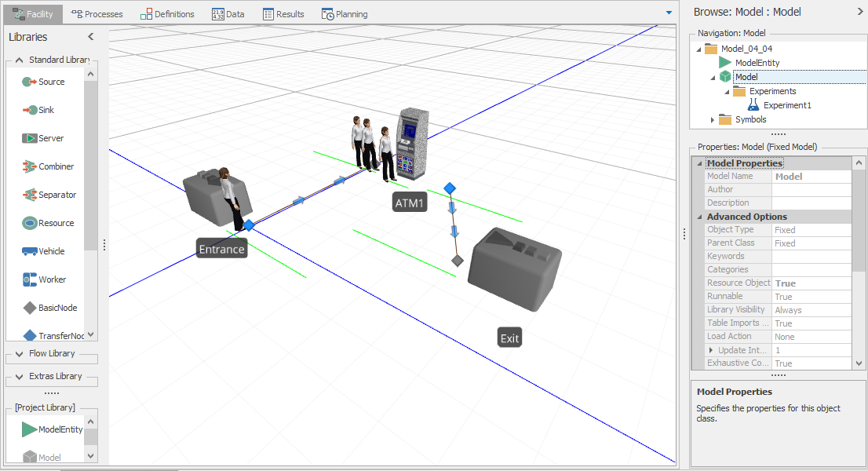This screenshot has height=471, width=868.
Task: Open the Definitions tab
Action: point(167,14)
